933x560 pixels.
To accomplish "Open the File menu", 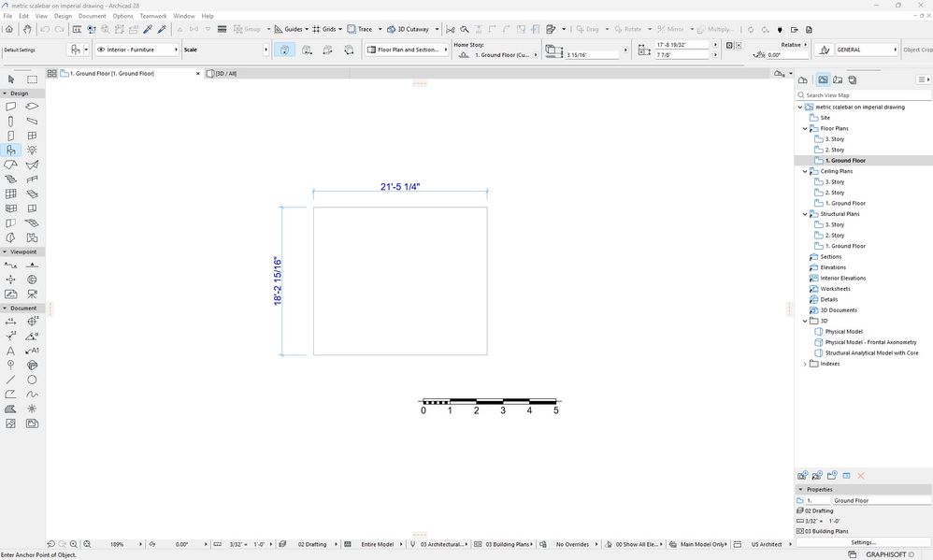I will (7, 16).
